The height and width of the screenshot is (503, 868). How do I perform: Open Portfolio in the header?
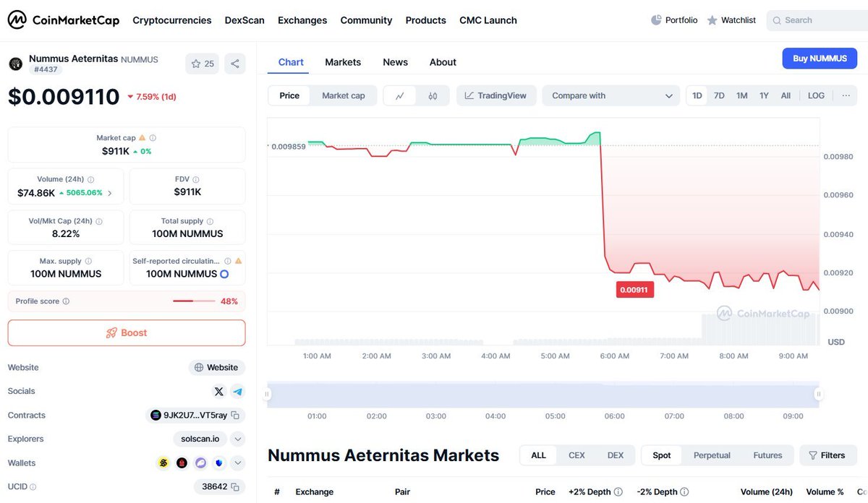tap(674, 20)
